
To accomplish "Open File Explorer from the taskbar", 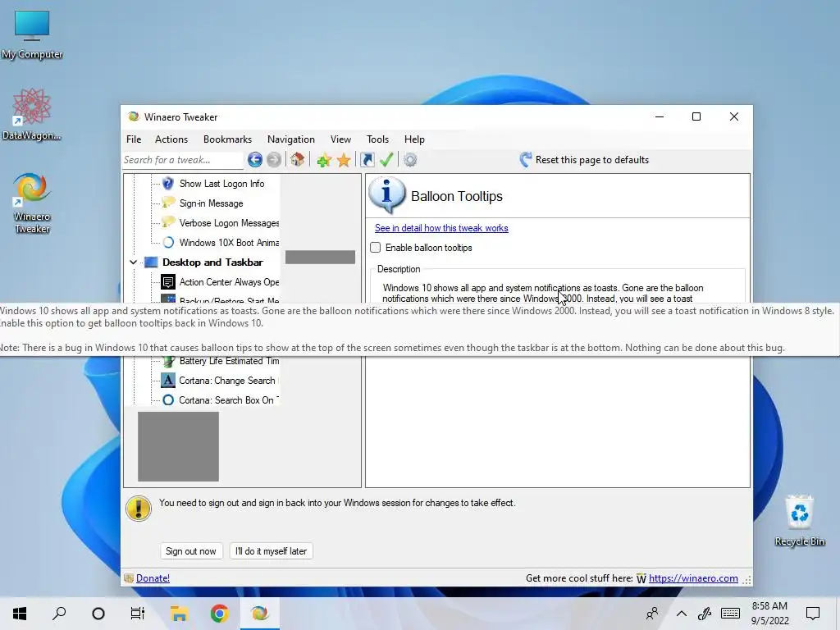I will click(179, 614).
